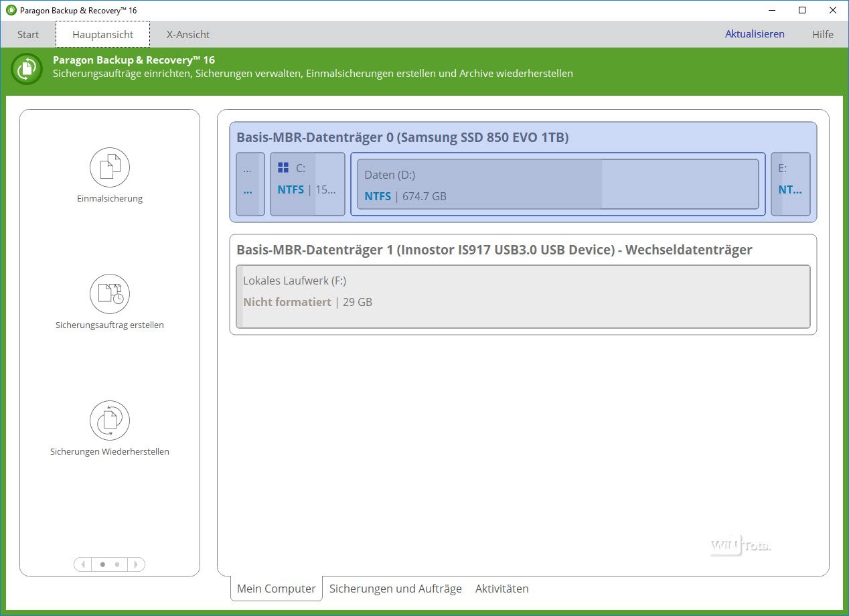This screenshot has height=616, width=849.
Task: Minimize the Paragon window
Action: pos(771,10)
